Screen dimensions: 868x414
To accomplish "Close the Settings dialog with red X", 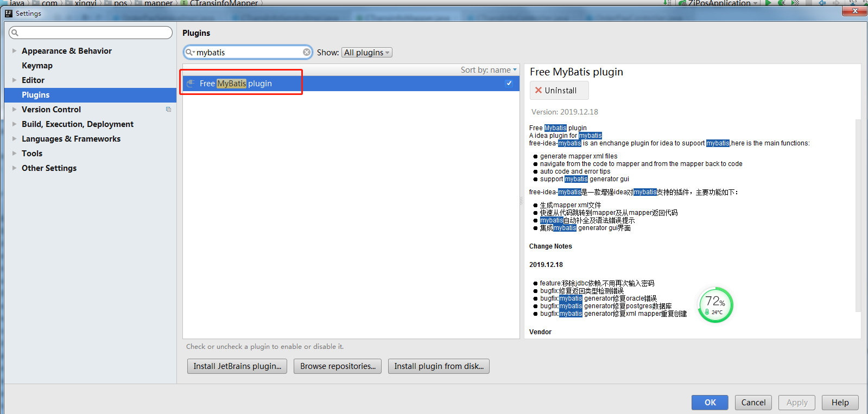I will 855,11.
